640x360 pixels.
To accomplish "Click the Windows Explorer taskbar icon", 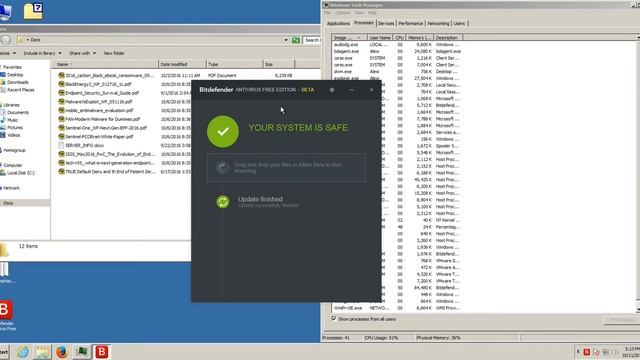I will pyautogui.click(x=42, y=352).
